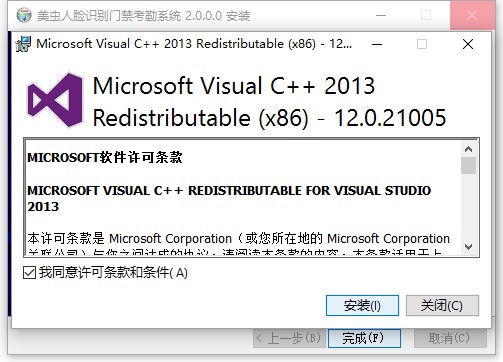Click the 取消(C) cancel button

450,338
